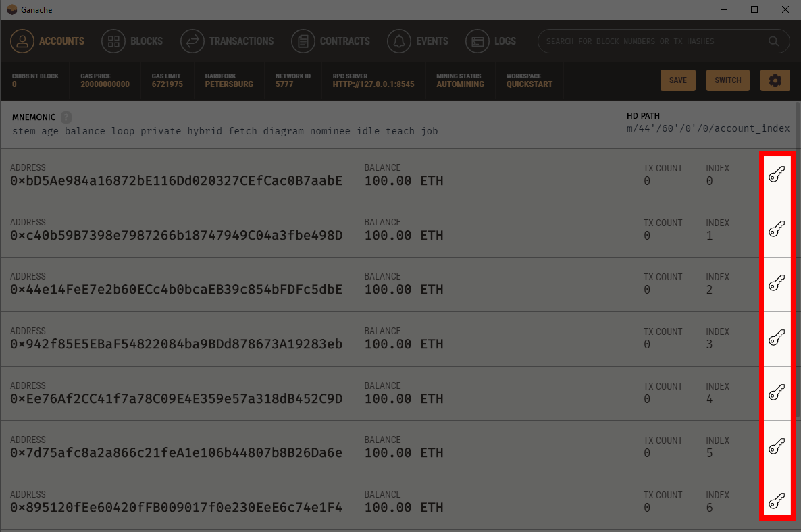
Task: Select address 0xbD5Ae984a16872bE116Dd020327CEfCac0B7aabE
Action: tap(176, 181)
